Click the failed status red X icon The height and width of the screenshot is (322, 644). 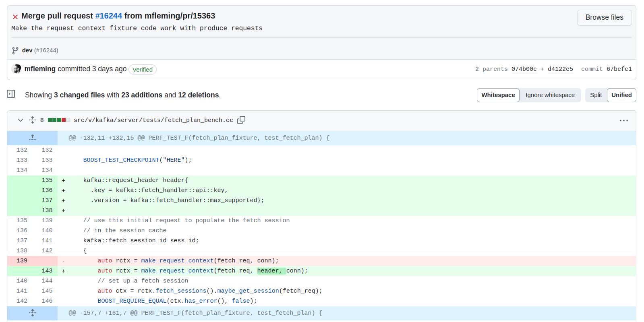tap(15, 17)
